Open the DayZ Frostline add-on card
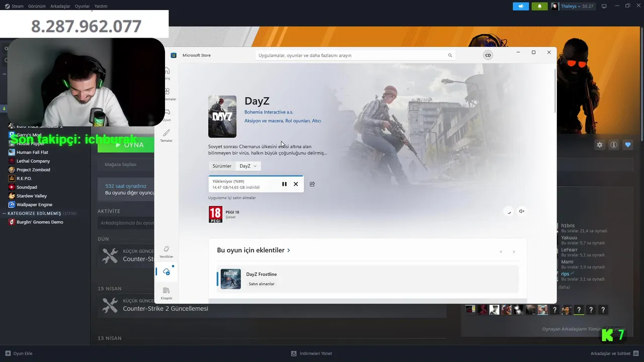The height and width of the screenshot is (362, 644). [x=368, y=279]
